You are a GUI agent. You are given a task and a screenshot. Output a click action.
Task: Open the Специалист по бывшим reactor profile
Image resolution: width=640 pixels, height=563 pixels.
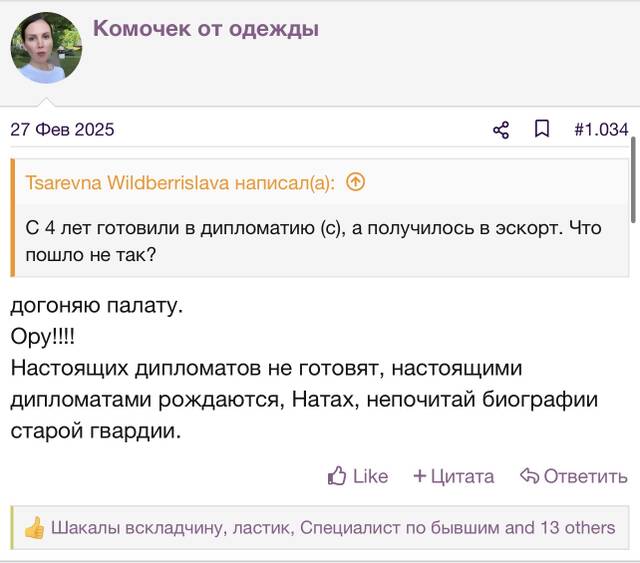398,528
